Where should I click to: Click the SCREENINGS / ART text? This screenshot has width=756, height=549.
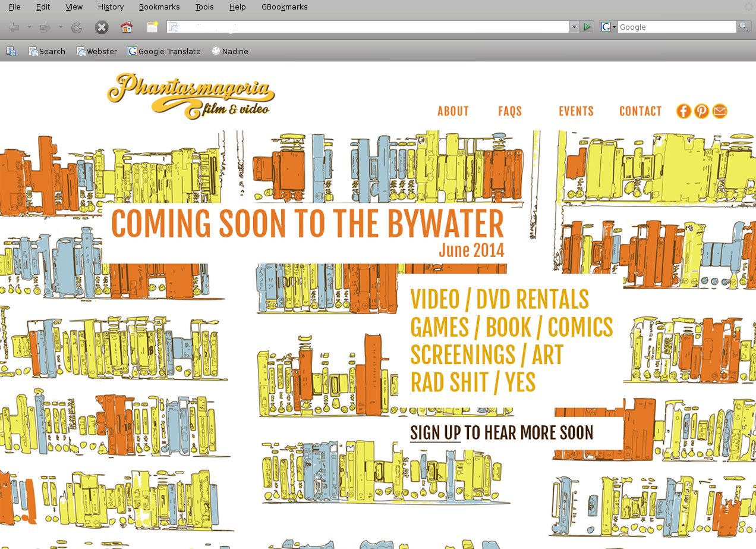pyautogui.click(x=487, y=355)
